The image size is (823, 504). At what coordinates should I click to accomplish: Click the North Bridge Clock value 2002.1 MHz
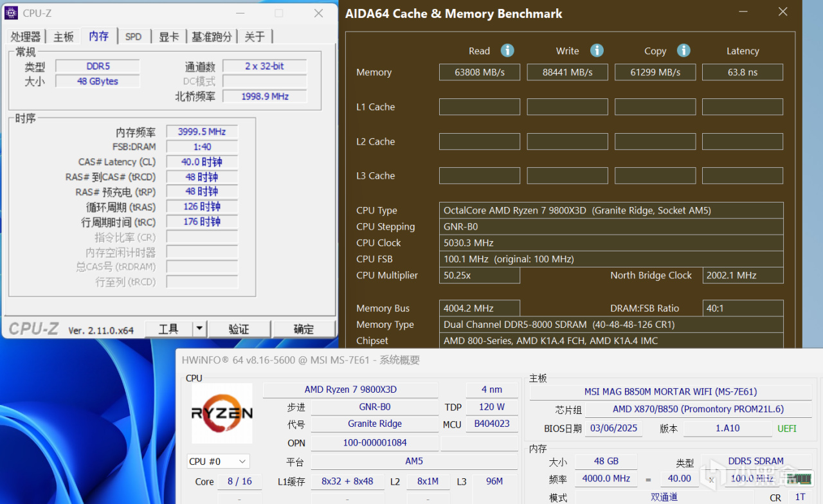743,275
